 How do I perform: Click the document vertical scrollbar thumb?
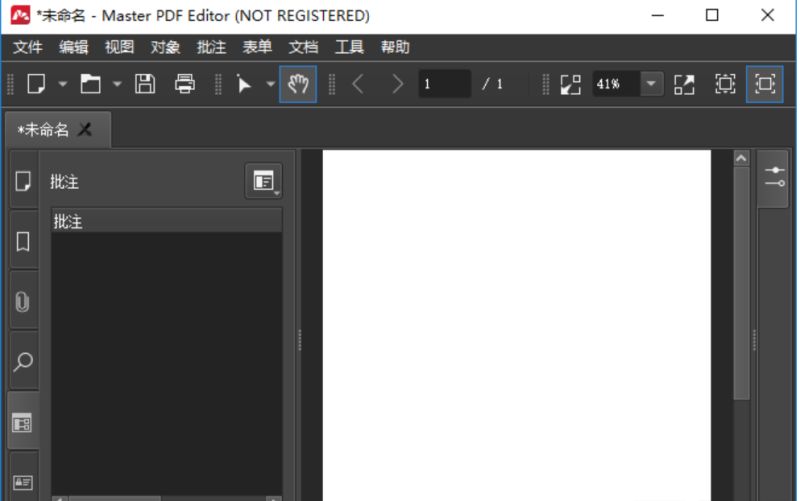click(x=741, y=283)
